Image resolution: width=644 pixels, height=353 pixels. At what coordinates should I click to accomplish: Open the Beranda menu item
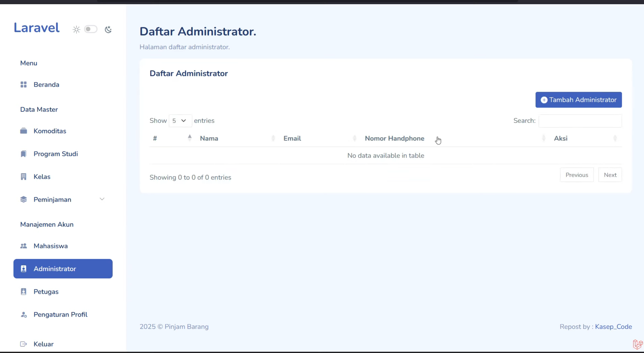pos(63,85)
